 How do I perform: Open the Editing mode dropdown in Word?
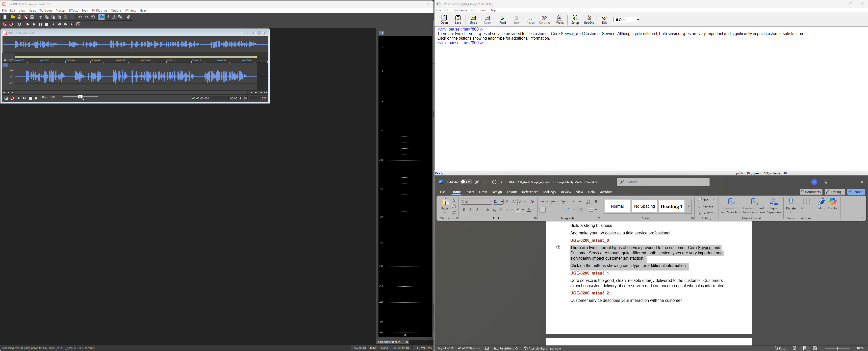835,192
